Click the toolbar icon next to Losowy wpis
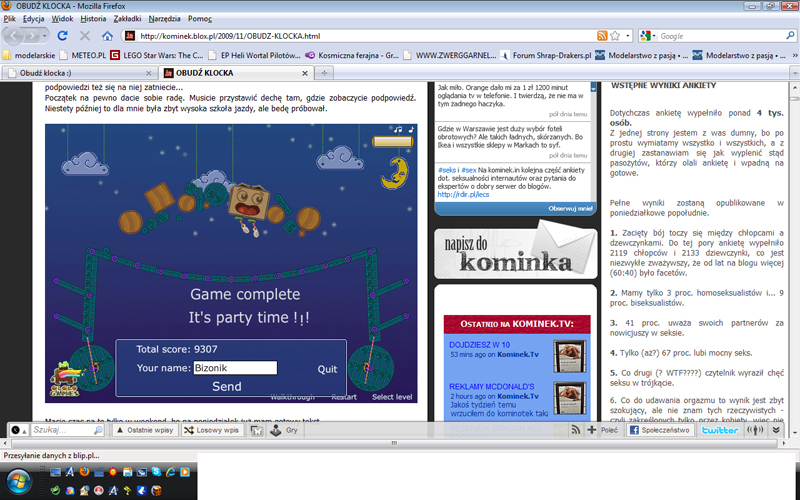Viewport: 800px width, 500px height. pyautogui.click(x=256, y=430)
